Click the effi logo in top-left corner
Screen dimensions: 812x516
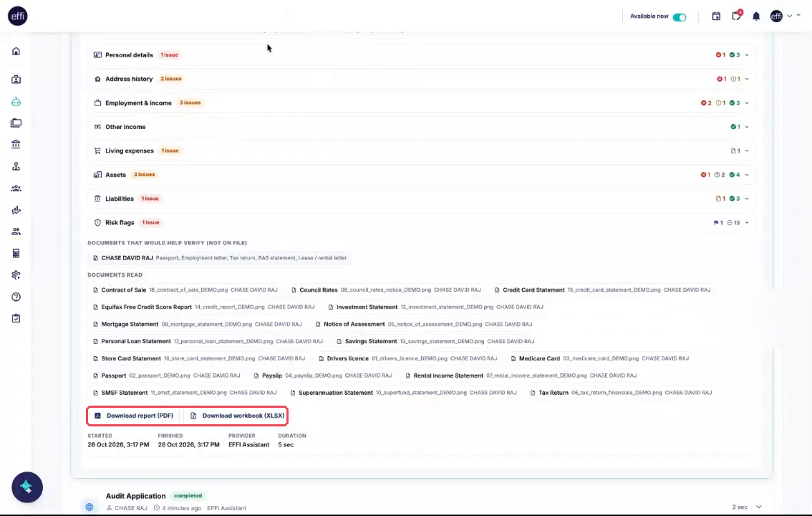coord(18,16)
